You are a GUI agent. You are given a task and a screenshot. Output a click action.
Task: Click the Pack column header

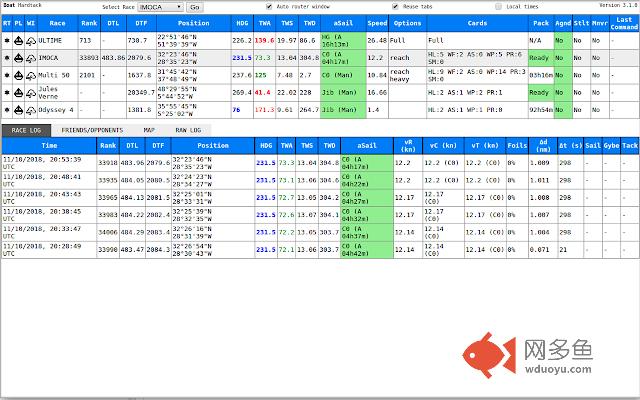pyautogui.click(x=541, y=23)
